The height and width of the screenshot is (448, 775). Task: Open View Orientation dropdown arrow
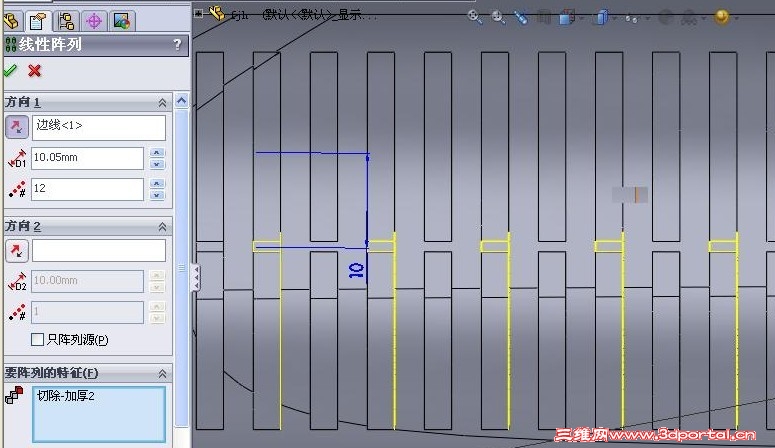582,19
